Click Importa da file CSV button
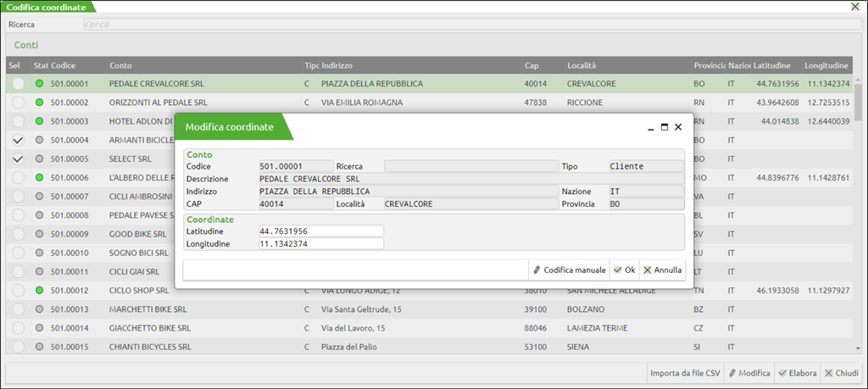 684,373
